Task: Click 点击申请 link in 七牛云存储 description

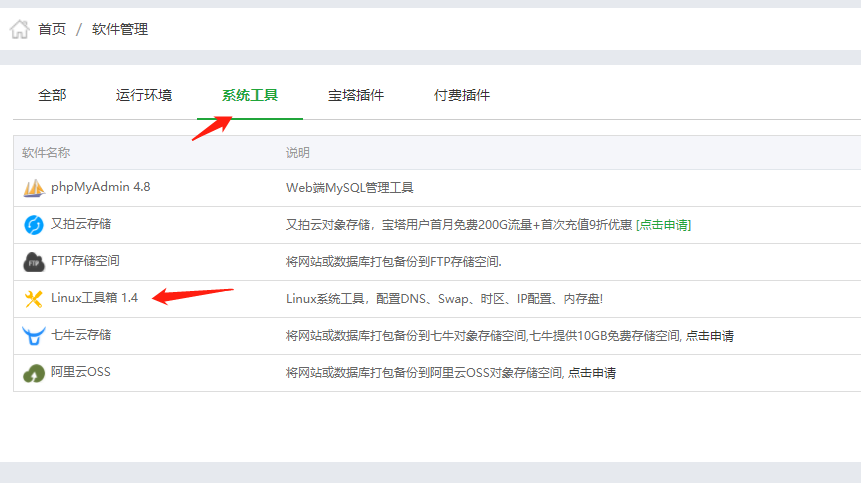Action: pos(709,336)
